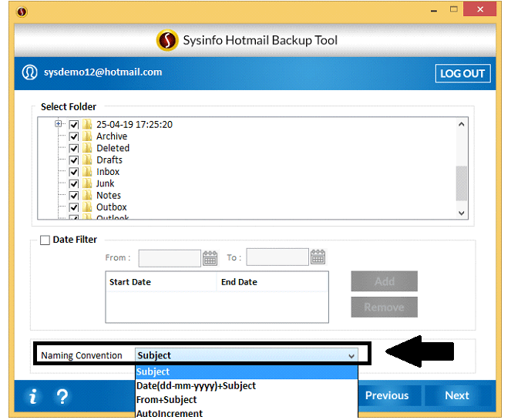Uncheck the Notes folder checkbox

pos(74,196)
